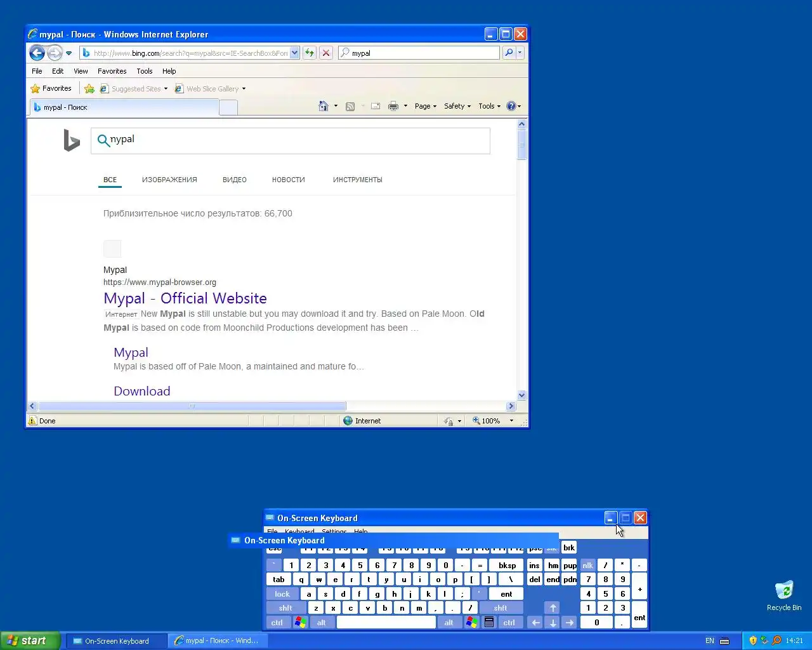812x650 pixels.
Task: Click the Bing logo on the page
Action: click(72, 140)
